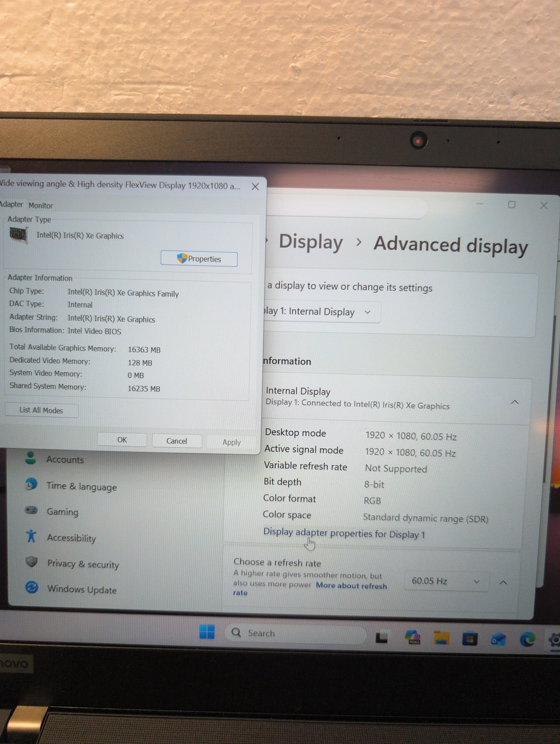Switch to the Adapter tab
Screen dimensions: 560x744
pyautogui.click(x=11, y=204)
